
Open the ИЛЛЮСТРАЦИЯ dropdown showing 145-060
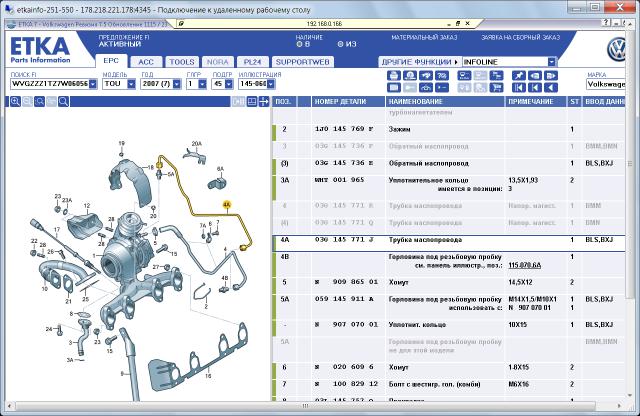tap(271, 84)
